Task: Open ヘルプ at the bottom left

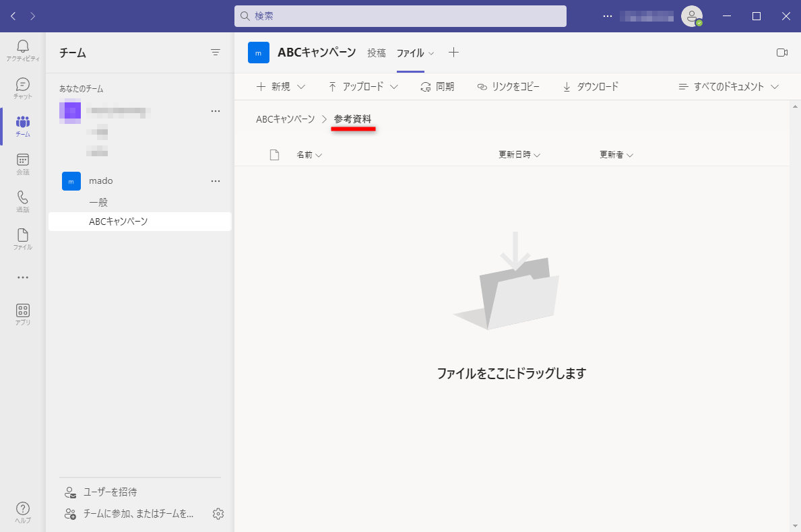Action: click(22, 510)
